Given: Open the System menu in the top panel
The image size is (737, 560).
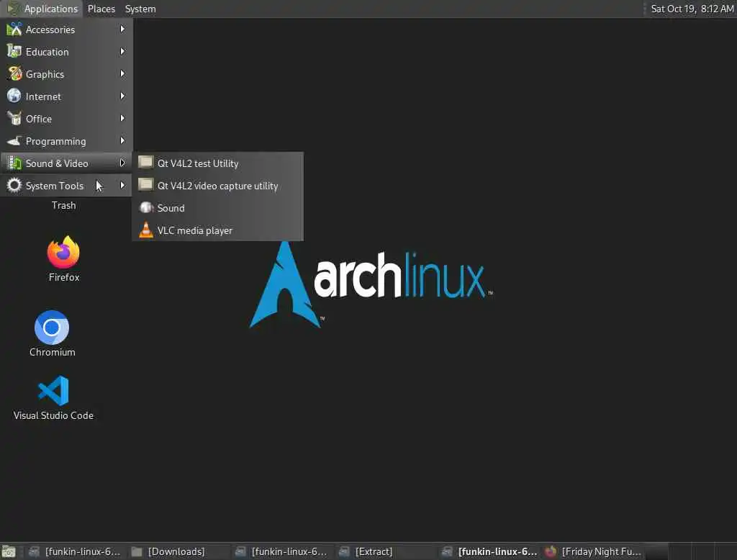Looking at the screenshot, I should 140,9.
